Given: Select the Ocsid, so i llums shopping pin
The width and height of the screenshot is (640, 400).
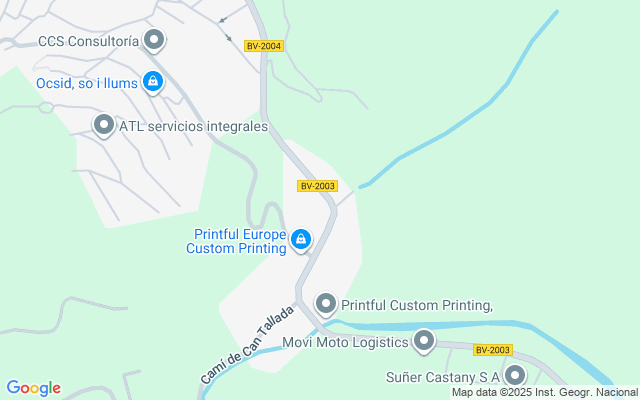Looking at the screenshot, I should 153,82.
